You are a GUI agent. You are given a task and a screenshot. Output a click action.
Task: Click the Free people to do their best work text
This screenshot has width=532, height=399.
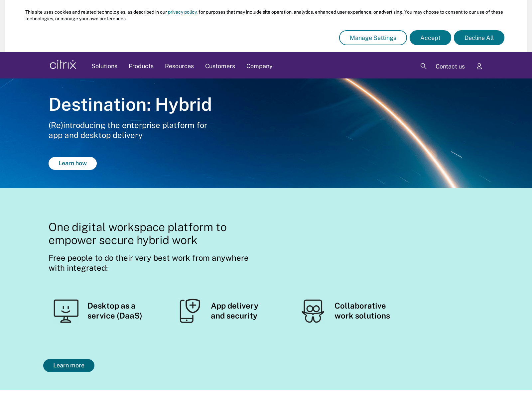pos(149,263)
